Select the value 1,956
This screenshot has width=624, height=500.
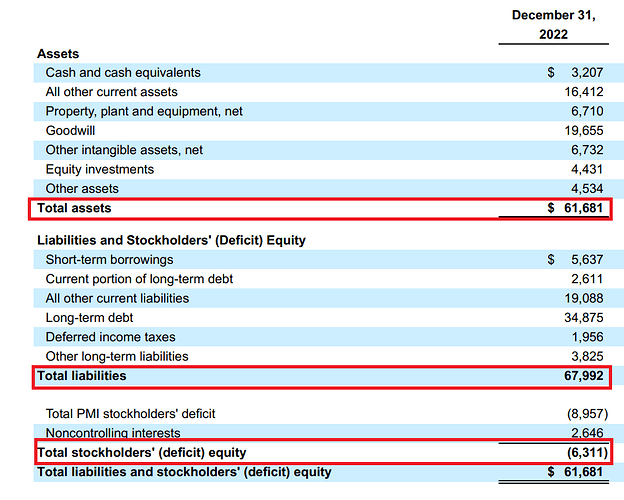[x=587, y=337]
